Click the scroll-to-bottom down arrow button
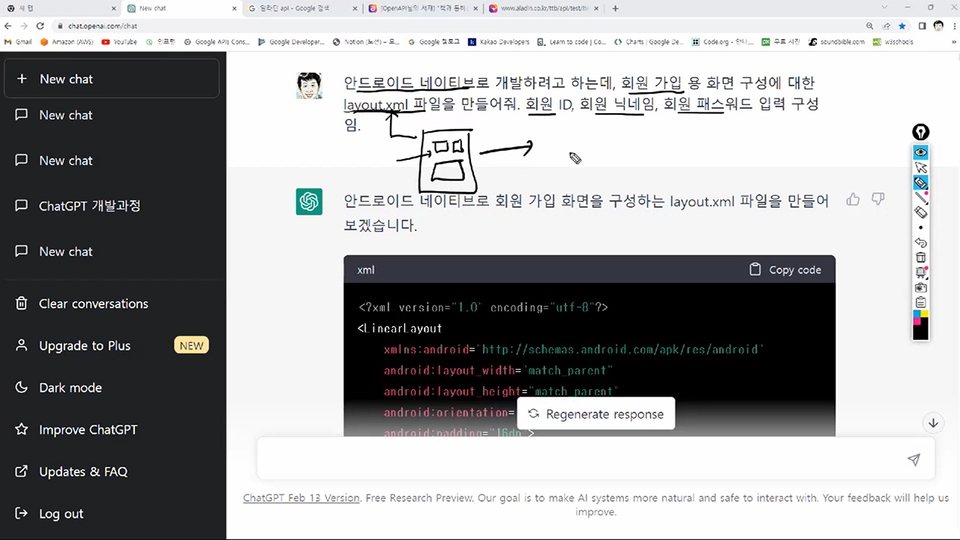This screenshot has width=960, height=540. [x=933, y=423]
